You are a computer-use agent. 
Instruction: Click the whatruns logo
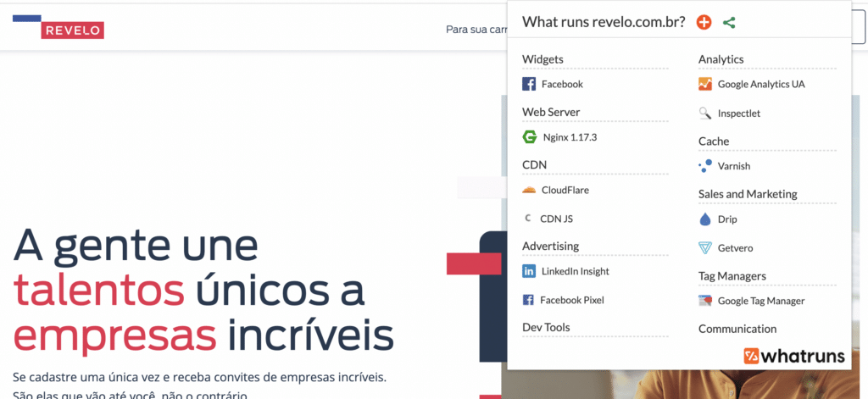pos(793,356)
